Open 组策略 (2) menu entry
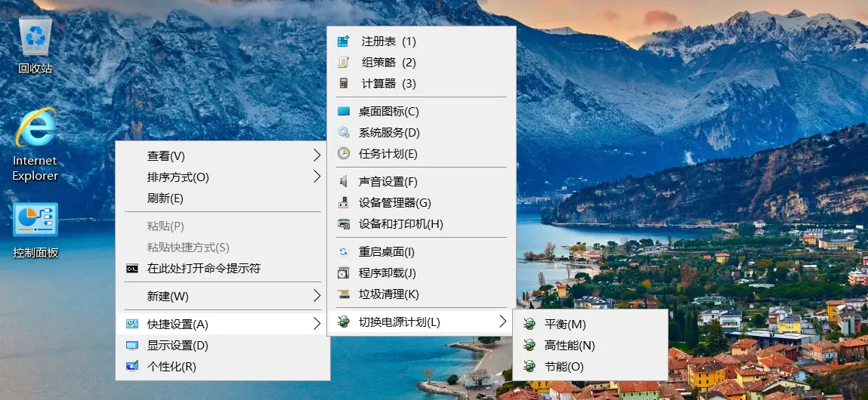 (x=422, y=63)
